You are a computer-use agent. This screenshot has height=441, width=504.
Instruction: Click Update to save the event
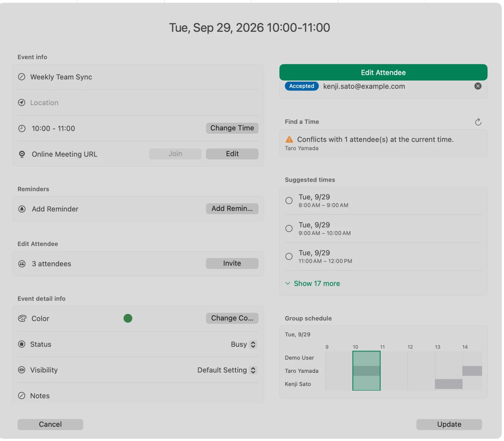[449, 425]
